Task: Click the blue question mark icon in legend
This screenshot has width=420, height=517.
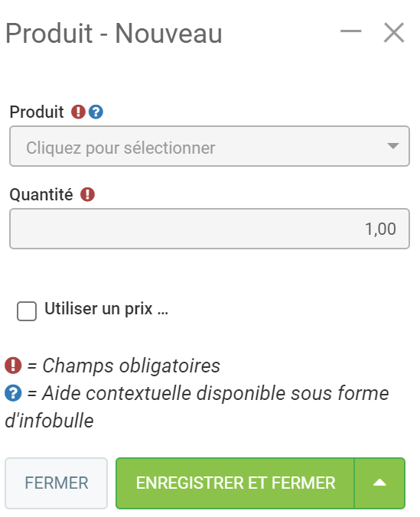Action: [x=13, y=393]
